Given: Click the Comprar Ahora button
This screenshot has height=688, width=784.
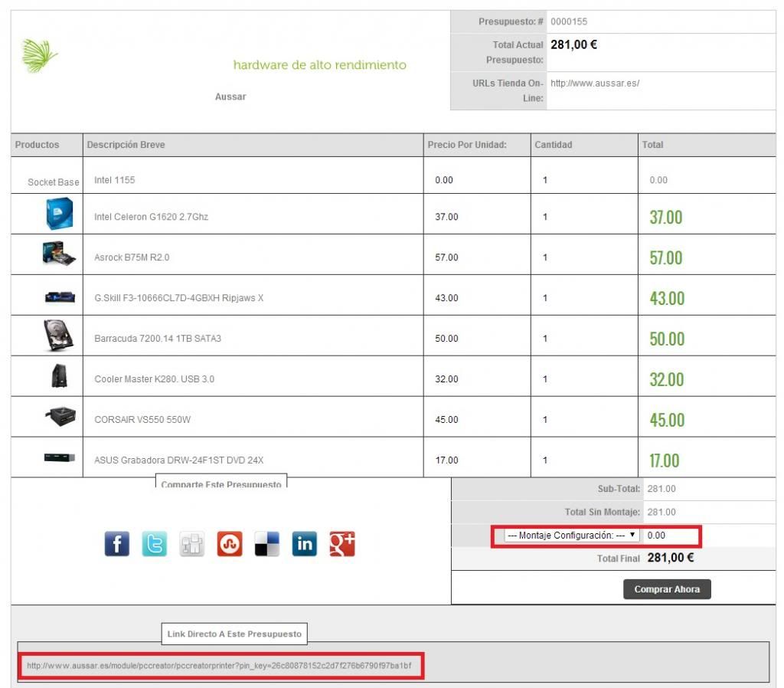Looking at the screenshot, I should pos(667,589).
